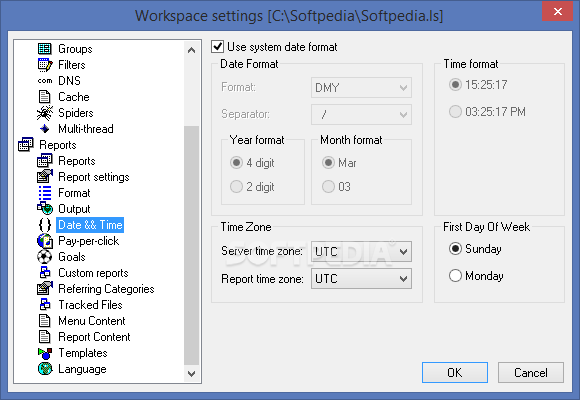The height and width of the screenshot is (400, 580).
Task: Click the Referring Categories icon
Action: (45, 289)
